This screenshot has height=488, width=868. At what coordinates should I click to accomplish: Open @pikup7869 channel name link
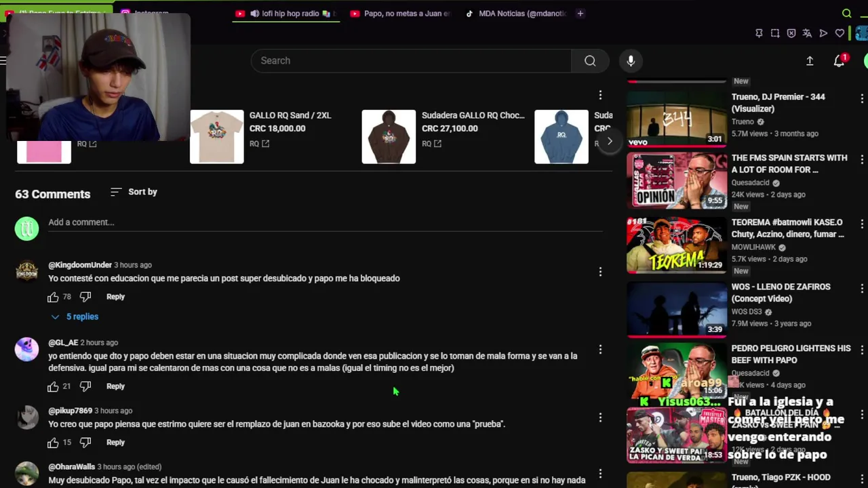(x=70, y=411)
